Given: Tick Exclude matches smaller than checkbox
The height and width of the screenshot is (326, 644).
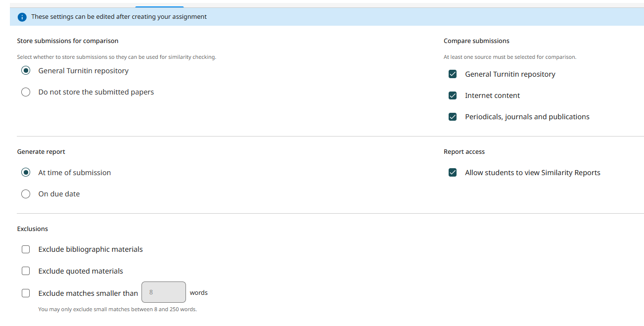Looking at the screenshot, I should pos(26,293).
